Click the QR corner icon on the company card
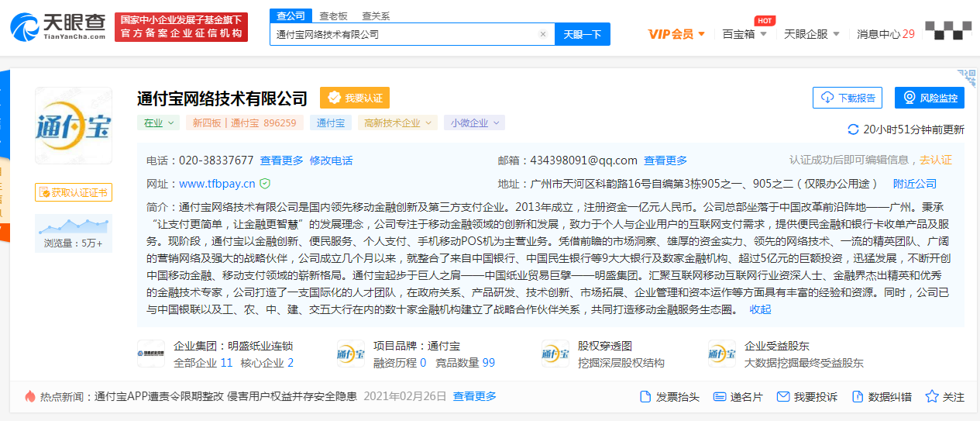Screen dimensions: 980x421 pos(966,77)
